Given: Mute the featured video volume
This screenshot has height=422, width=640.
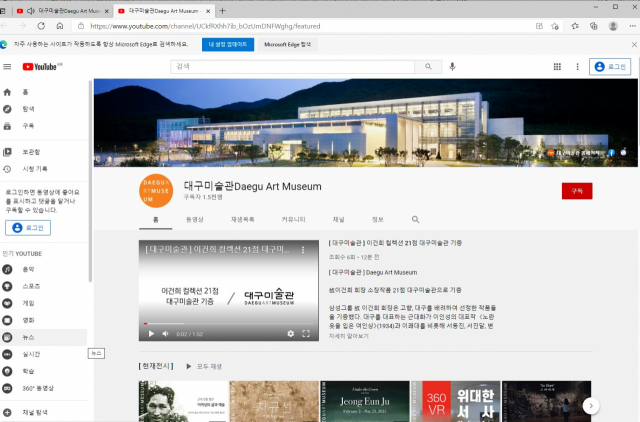Looking at the screenshot, I should [x=165, y=333].
